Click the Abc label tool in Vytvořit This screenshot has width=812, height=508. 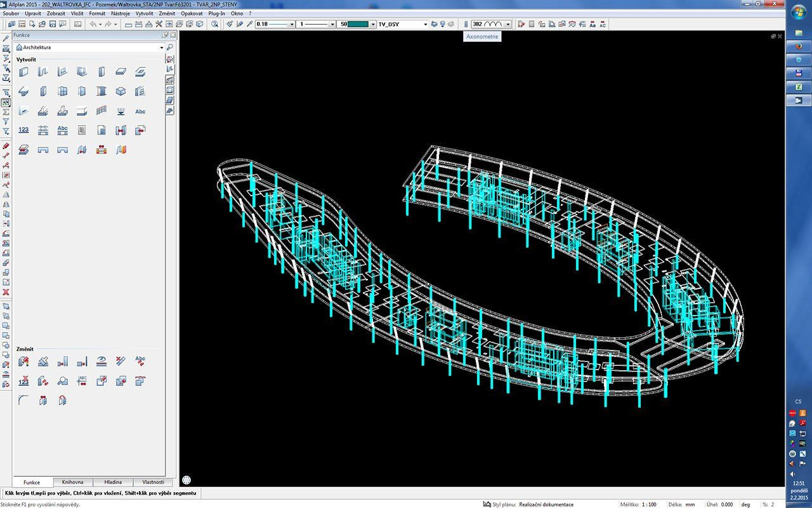pos(140,111)
